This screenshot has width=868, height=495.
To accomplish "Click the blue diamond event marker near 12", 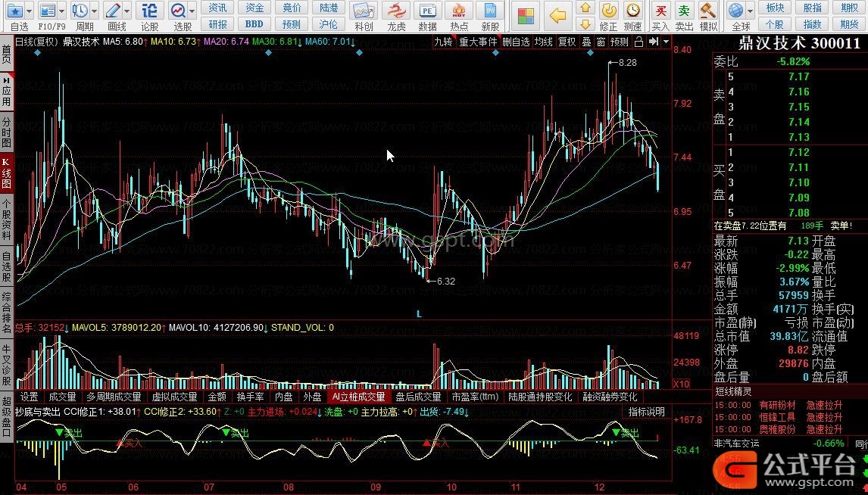I will point(590,52).
